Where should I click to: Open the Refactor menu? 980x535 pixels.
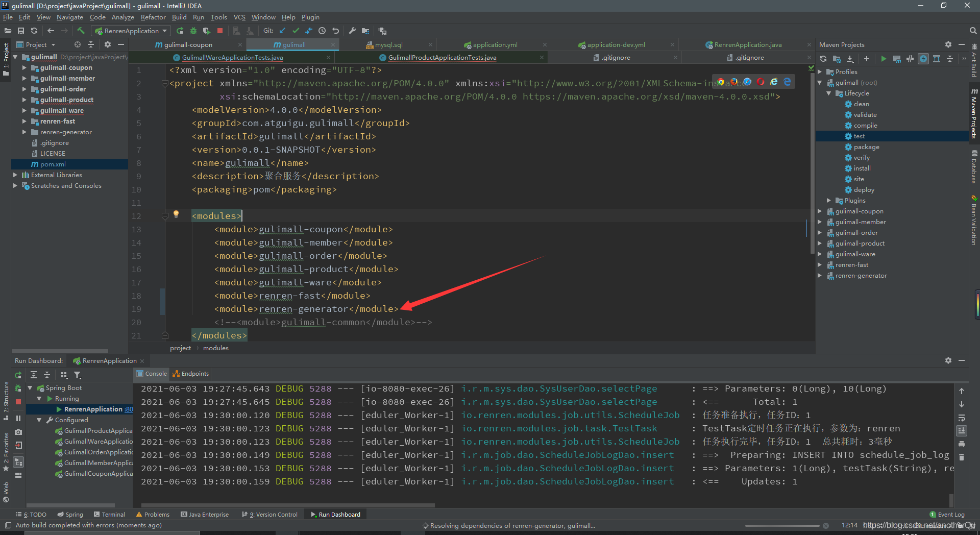(x=153, y=17)
